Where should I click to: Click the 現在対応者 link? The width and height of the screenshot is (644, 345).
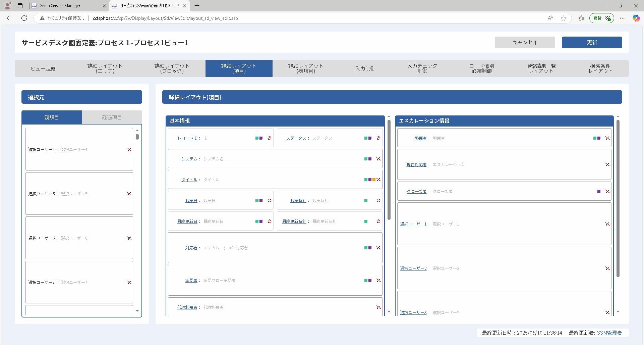[416, 165]
